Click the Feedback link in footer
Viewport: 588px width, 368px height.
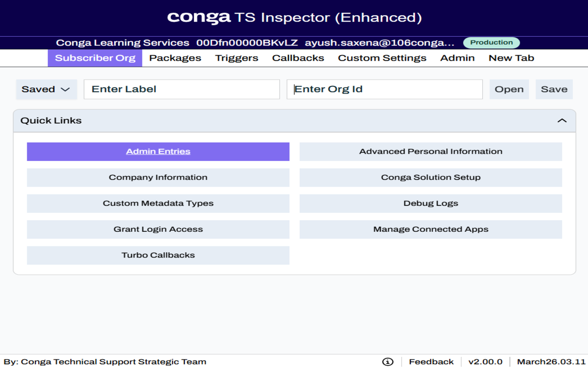[431, 362]
